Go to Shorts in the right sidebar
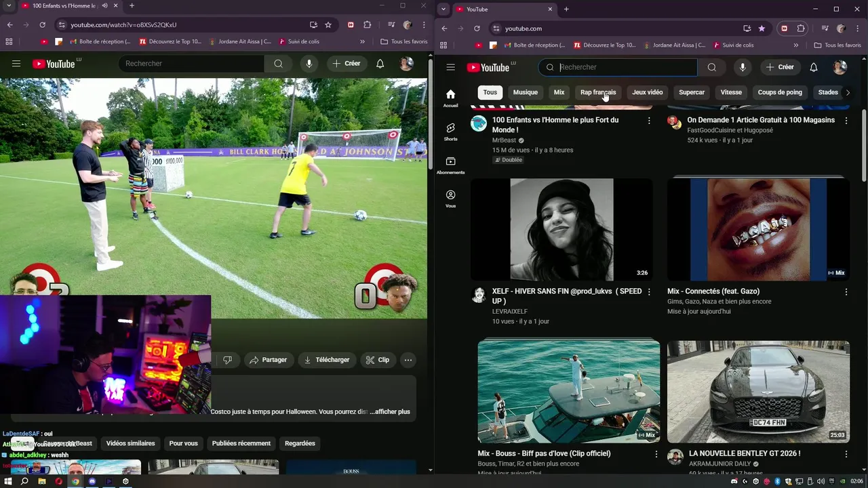868x488 pixels. (450, 131)
